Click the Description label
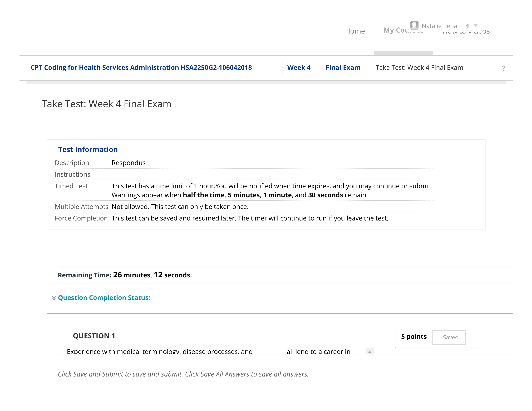The width and height of the screenshot is (532, 411). (72, 163)
